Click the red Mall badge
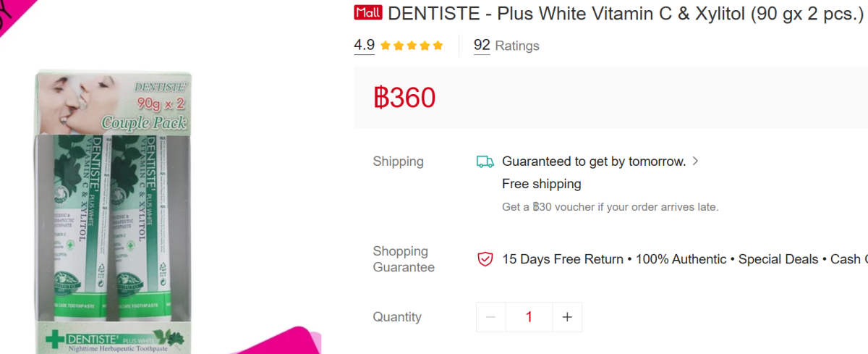The image size is (868, 354). coord(367,13)
